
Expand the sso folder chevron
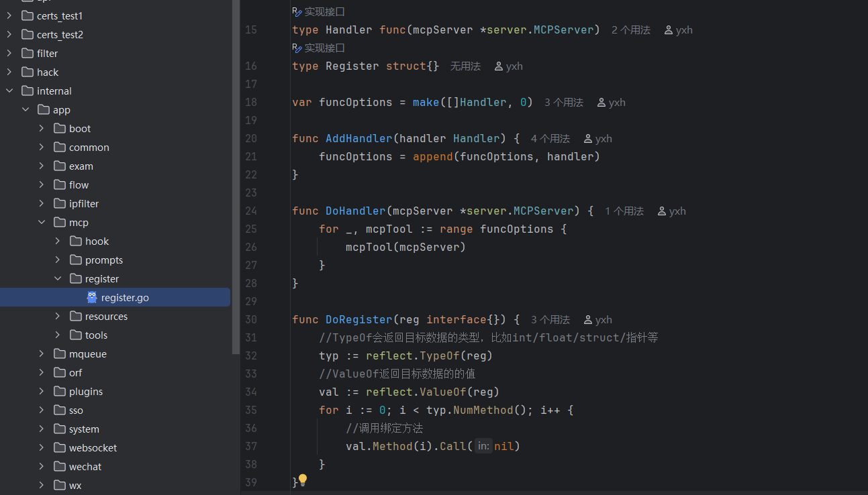pos(42,410)
